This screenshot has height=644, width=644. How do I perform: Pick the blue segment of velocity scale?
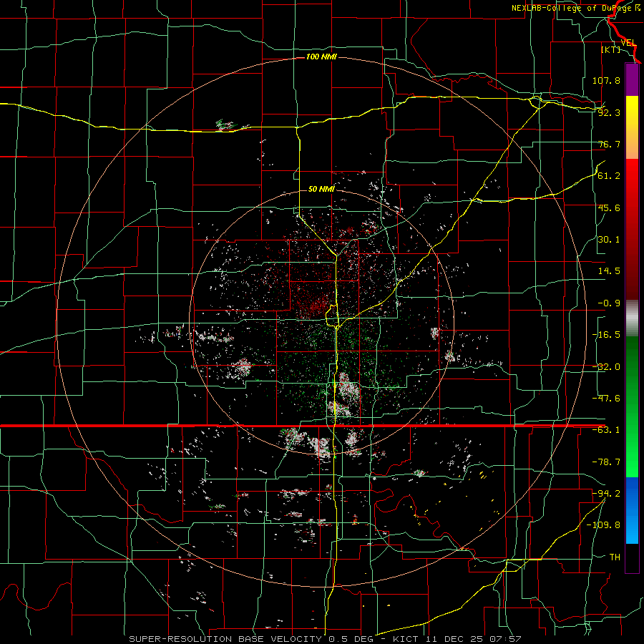point(632,510)
